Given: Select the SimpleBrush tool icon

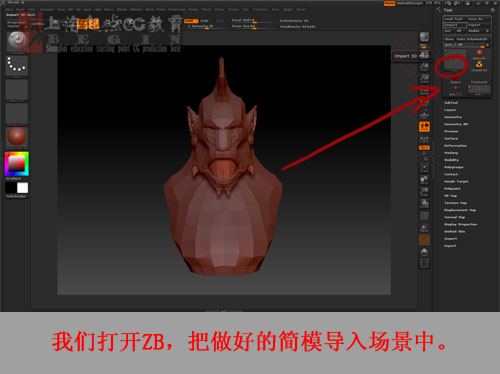Looking at the screenshot, I should (479, 65).
